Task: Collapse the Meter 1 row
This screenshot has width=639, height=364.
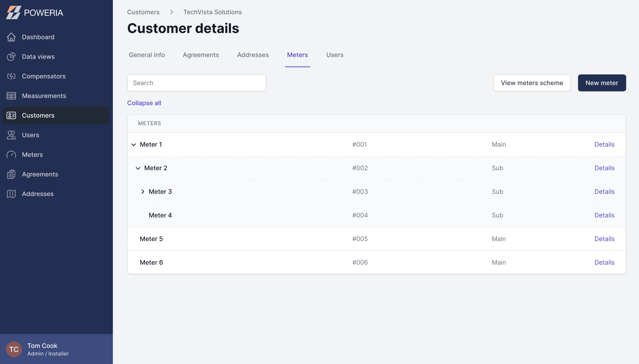Action: coord(134,145)
